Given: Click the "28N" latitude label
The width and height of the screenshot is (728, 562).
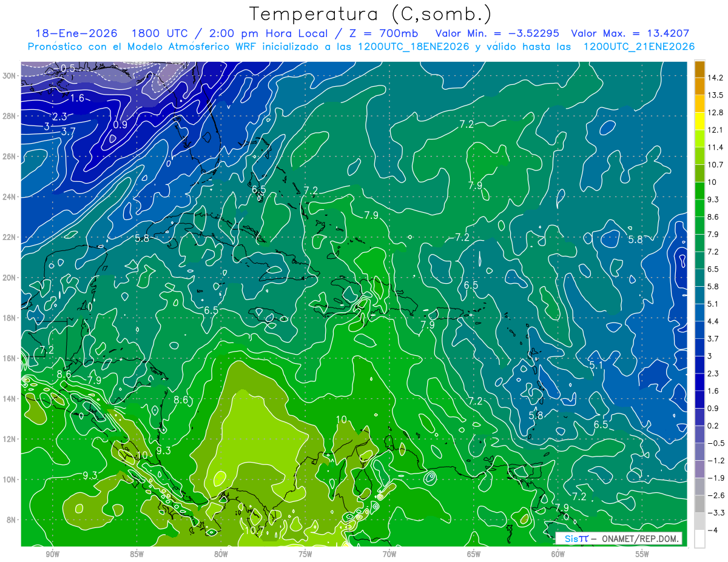Looking at the screenshot, I should (x=10, y=116).
